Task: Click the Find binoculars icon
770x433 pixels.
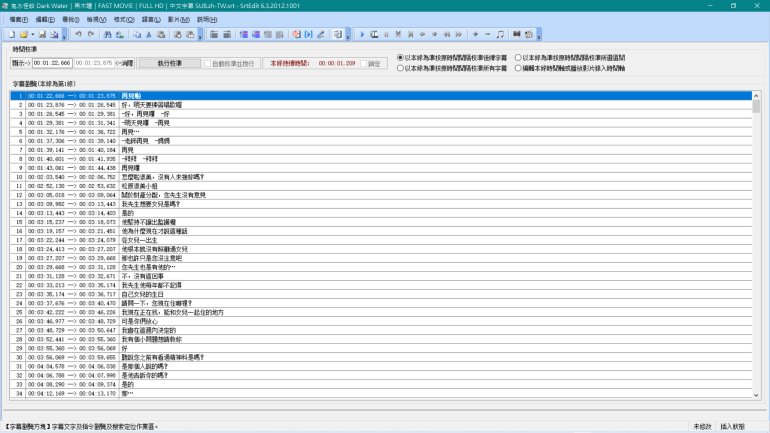Action: 108,34
